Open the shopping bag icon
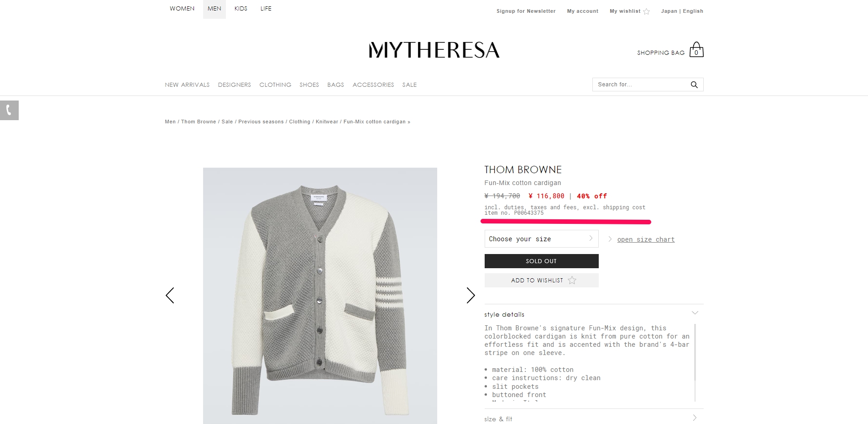 pos(696,49)
